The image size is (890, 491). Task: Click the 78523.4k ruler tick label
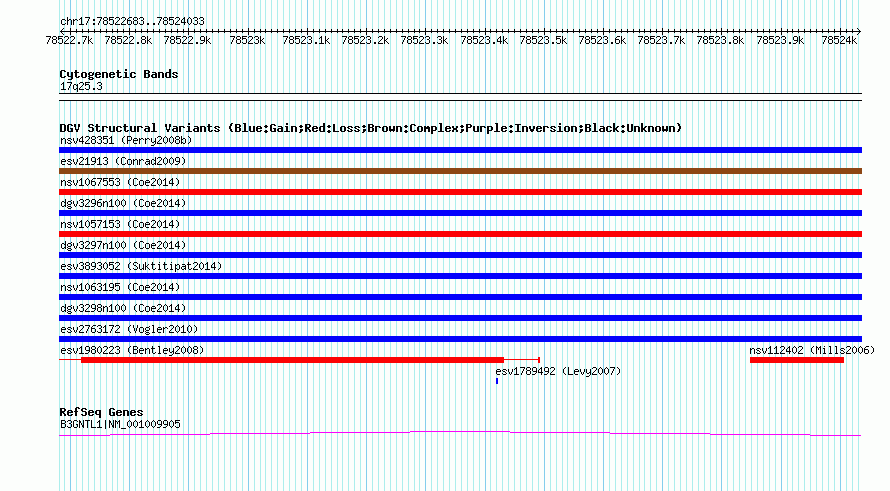pyautogui.click(x=484, y=40)
